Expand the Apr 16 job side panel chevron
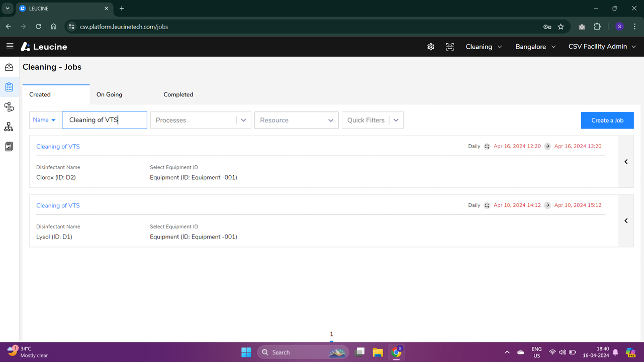The image size is (644, 362). 626,162
